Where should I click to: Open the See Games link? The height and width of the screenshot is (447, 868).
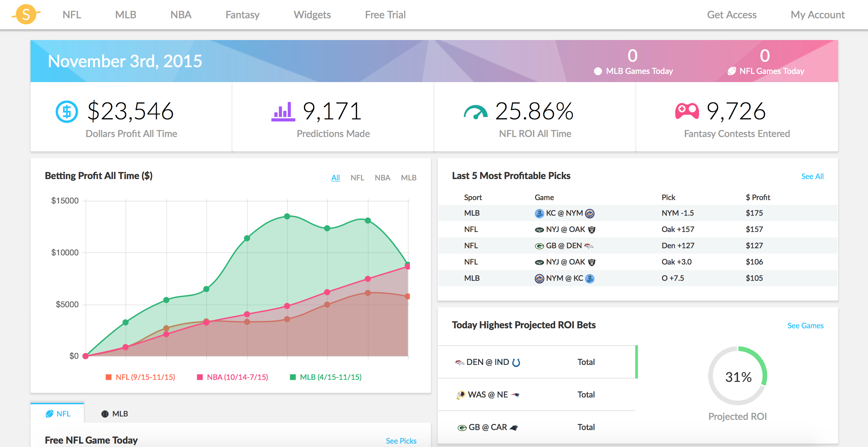[805, 326]
